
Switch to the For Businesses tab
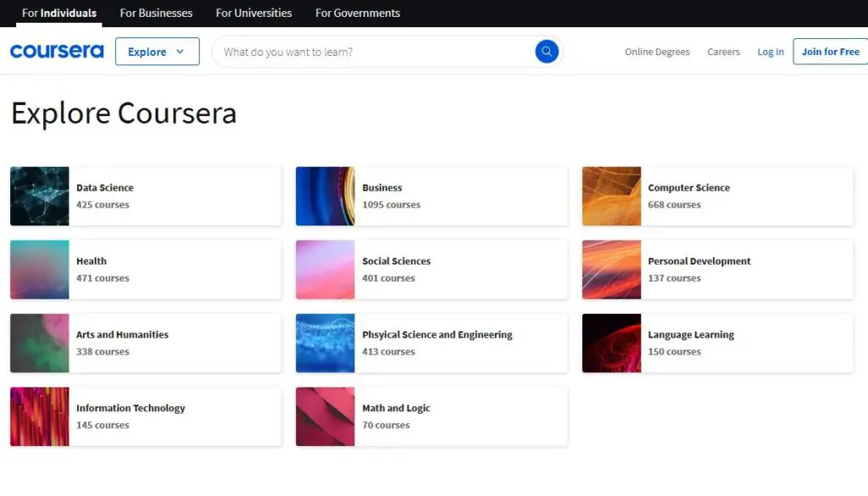[x=156, y=13]
